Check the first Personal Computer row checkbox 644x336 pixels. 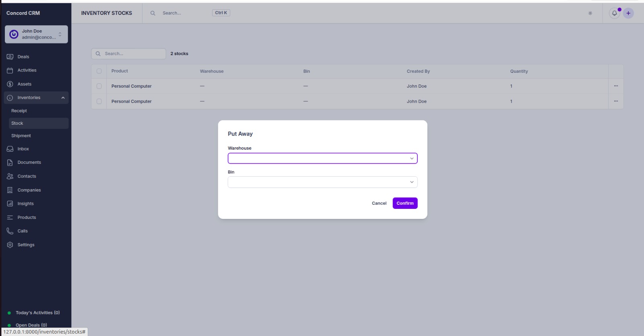click(99, 86)
